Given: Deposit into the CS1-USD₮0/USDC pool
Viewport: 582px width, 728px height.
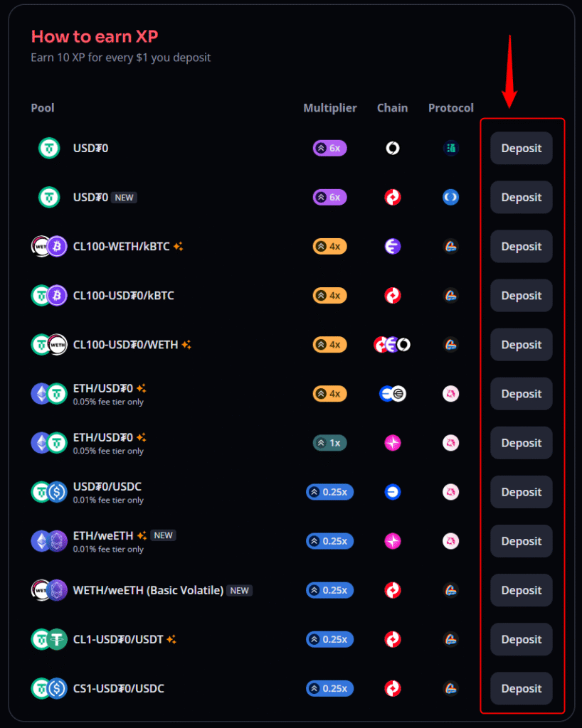Looking at the screenshot, I should click(x=521, y=688).
